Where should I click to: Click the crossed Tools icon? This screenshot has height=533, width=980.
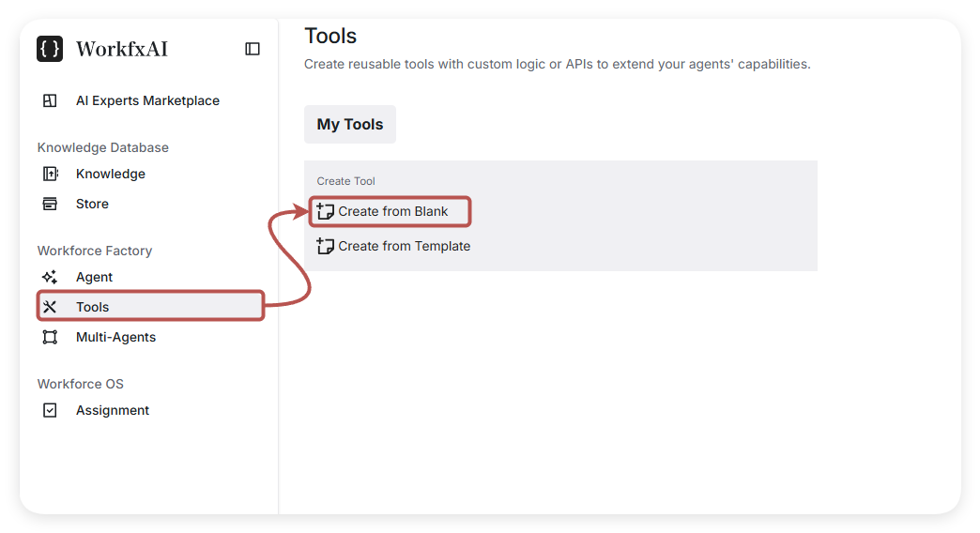tap(51, 307)
